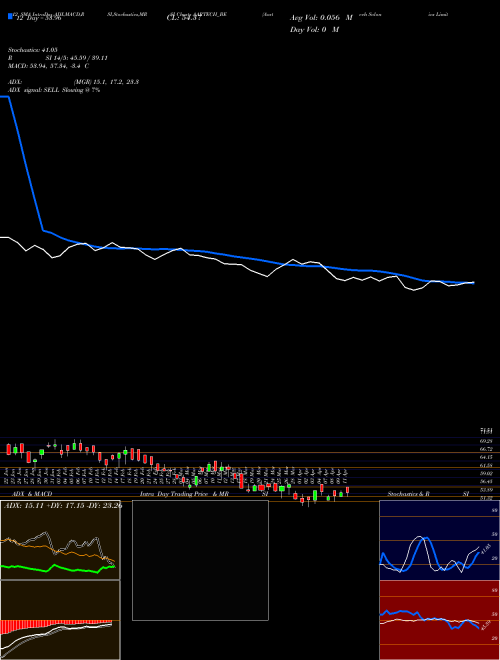
Task: Click the red MACD histogram bars
Action: 56,626
